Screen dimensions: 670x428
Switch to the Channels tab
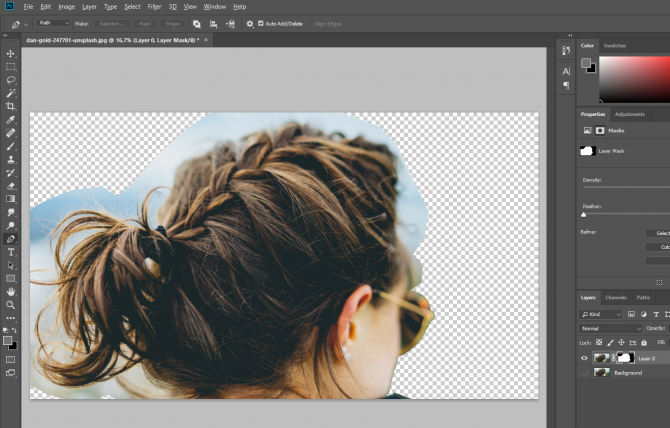point(615,297)
